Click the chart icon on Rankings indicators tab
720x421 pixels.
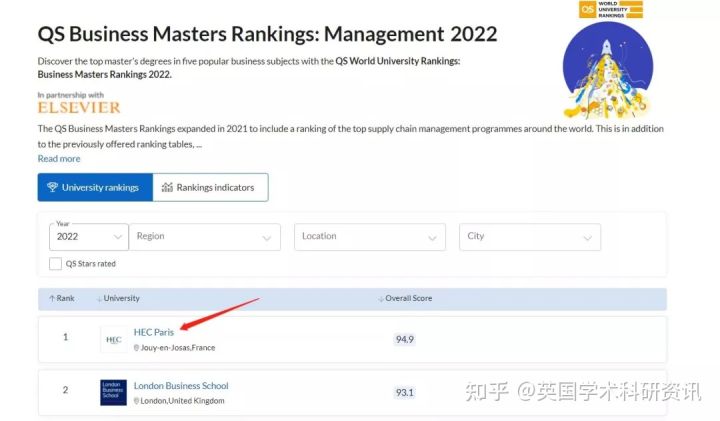(x=167, y=187)
